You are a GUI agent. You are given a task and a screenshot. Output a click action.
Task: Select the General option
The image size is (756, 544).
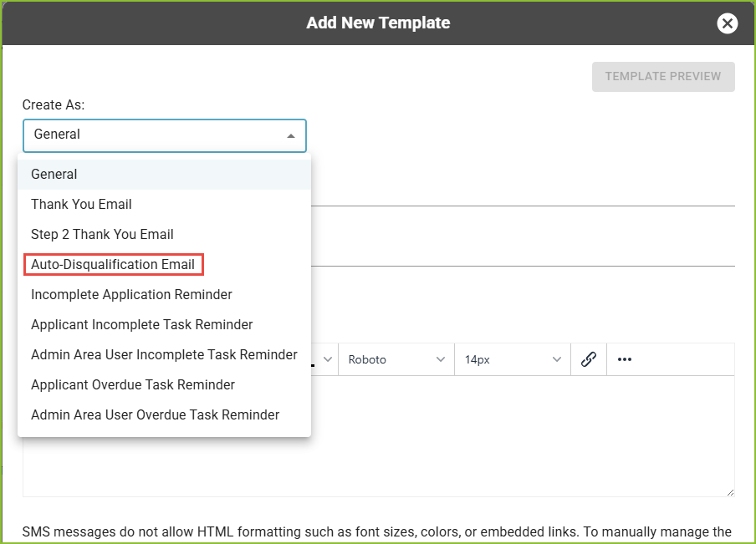click(x=54, y=175)
